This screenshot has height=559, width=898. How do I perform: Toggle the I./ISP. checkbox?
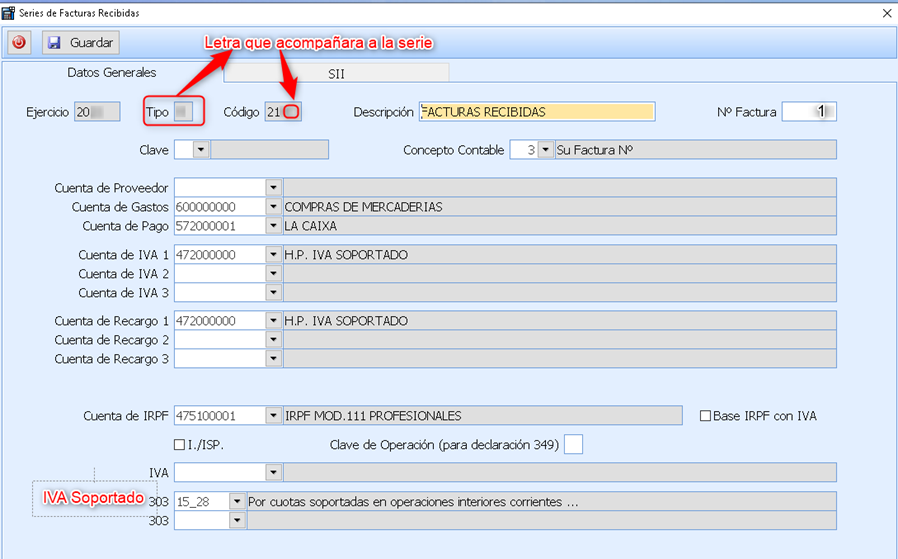point(180,444)
